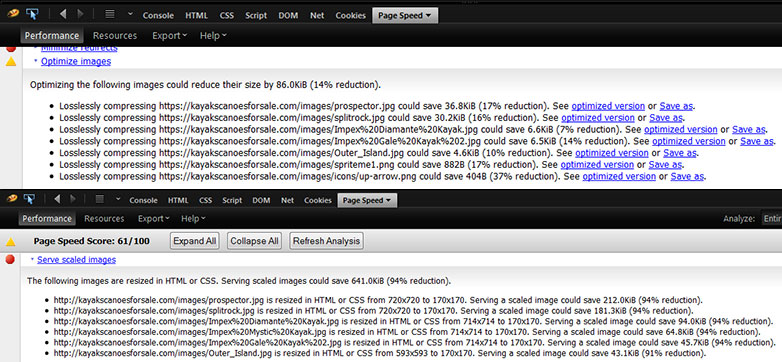
Task: Switch to Console tab in lower panel
Action: 143,200
